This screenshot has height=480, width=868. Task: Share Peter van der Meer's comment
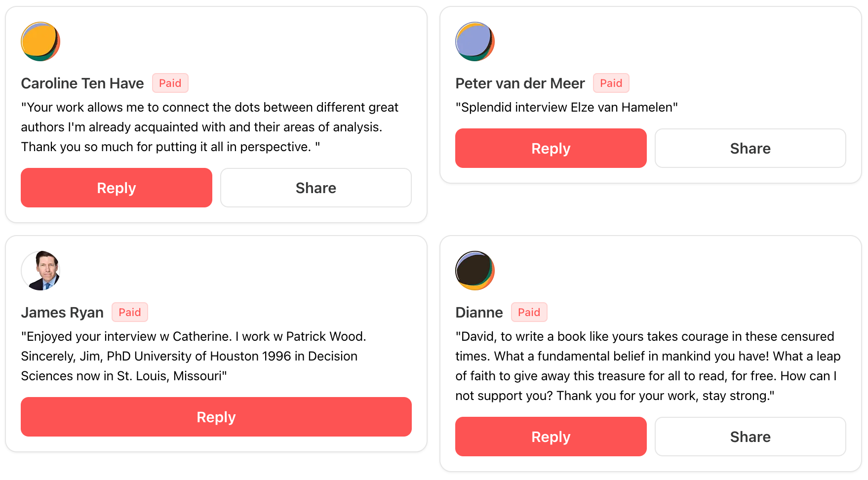pos(750,148)
